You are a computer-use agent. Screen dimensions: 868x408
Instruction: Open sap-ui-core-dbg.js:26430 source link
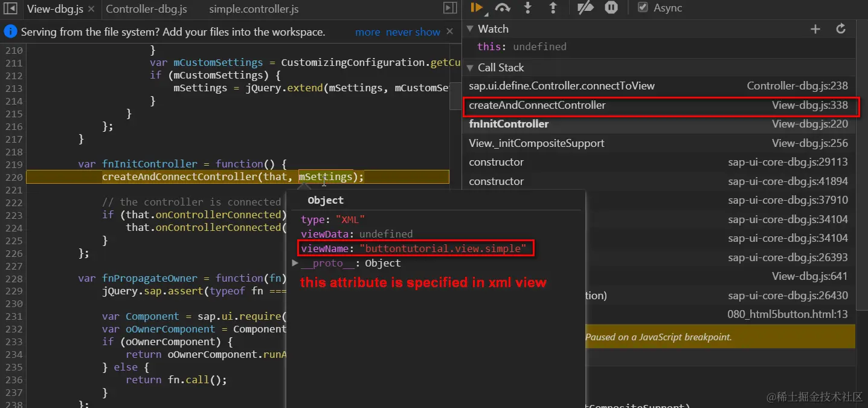(x=788, y=296)
